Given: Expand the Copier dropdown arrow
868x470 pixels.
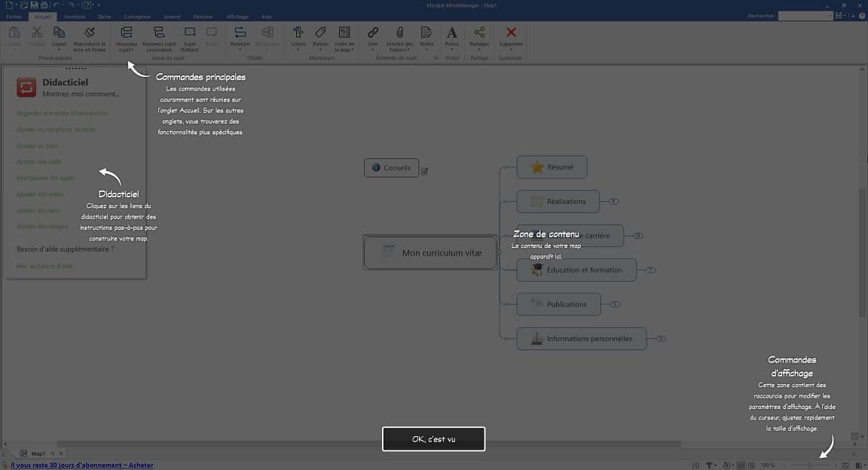Looking at the screenshot, I should pyautogui.click(x=59, y=49).
